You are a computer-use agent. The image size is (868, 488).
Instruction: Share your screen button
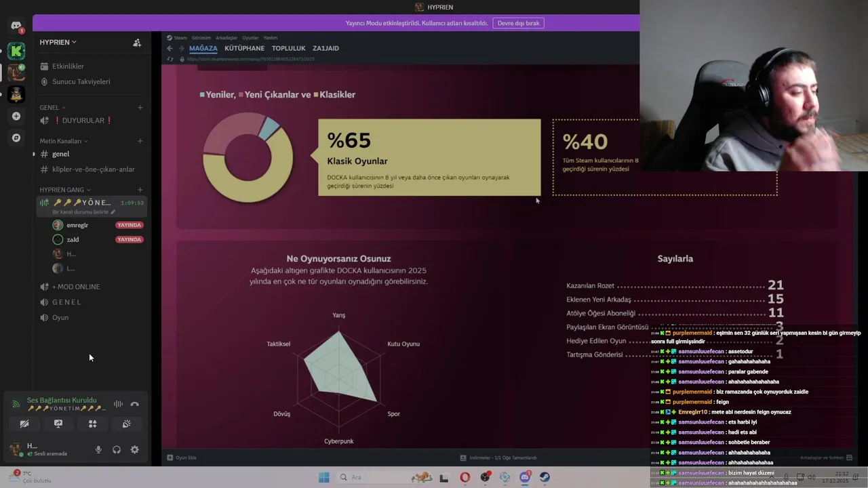point(58,424)
